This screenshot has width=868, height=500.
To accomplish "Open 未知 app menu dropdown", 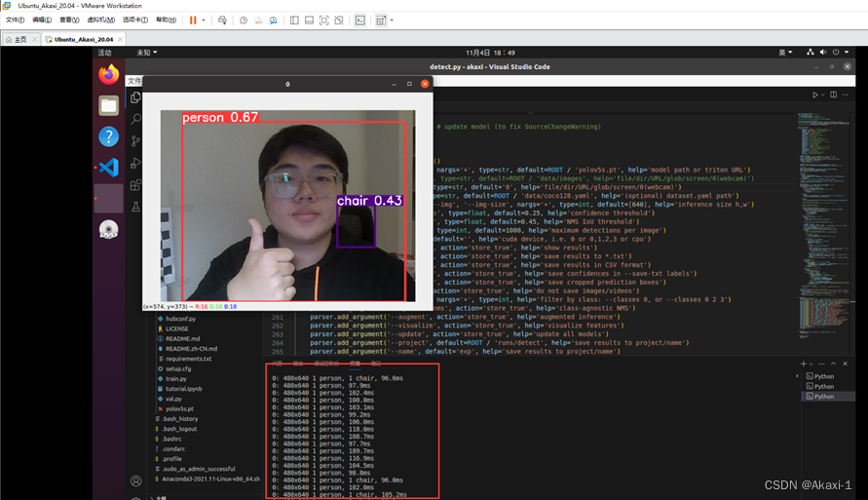I will click(147, 53).
